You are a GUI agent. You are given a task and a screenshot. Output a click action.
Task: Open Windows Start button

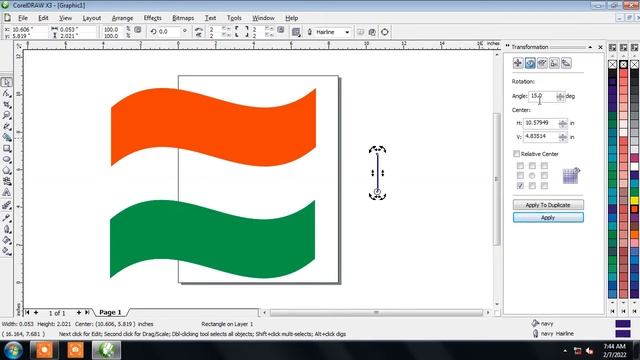click(x=13, y=350)
